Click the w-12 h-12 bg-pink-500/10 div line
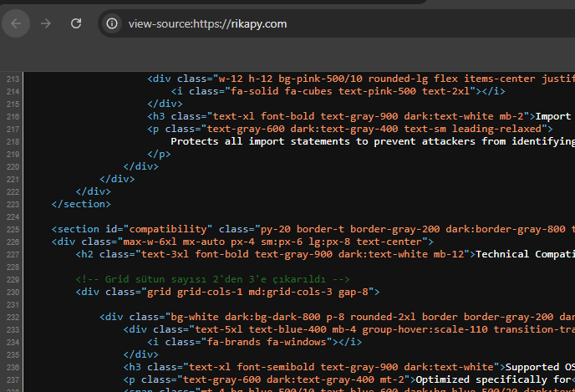Image resolution: width=575 pixels, height=392 pixels. coord(361,79)
